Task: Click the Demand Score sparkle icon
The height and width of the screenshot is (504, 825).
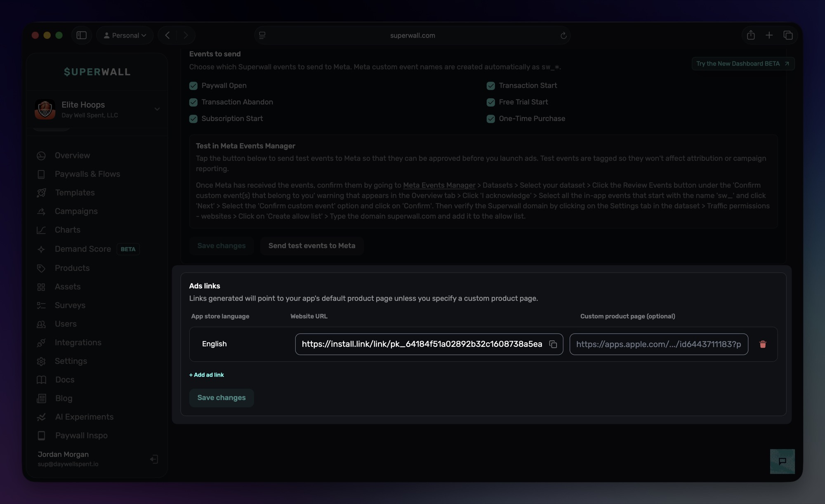Action: (41, 249)
